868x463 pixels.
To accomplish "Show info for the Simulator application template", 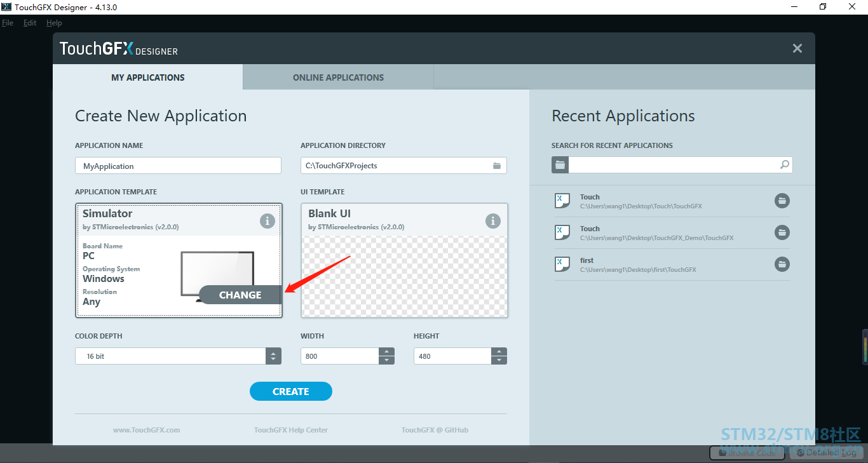I will [268, 221].
